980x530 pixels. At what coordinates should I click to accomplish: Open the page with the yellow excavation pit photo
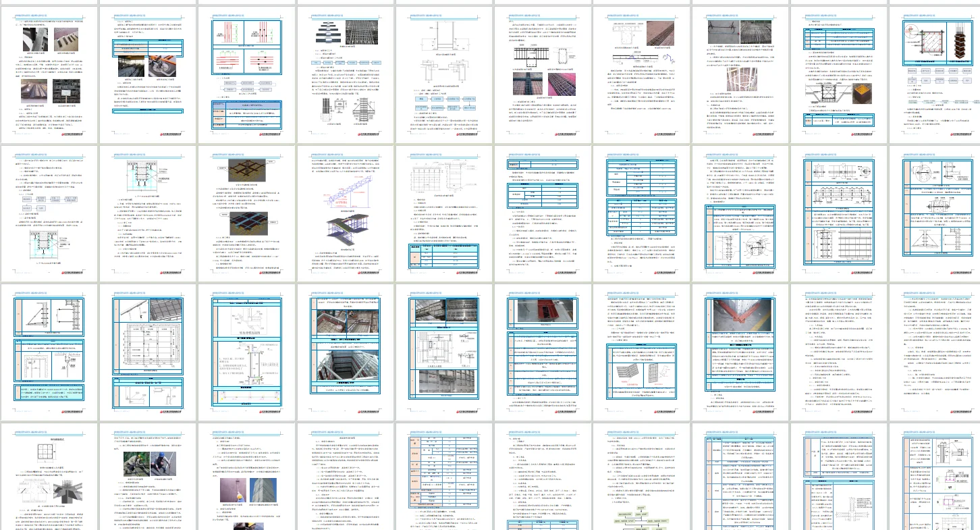(838, 76)
